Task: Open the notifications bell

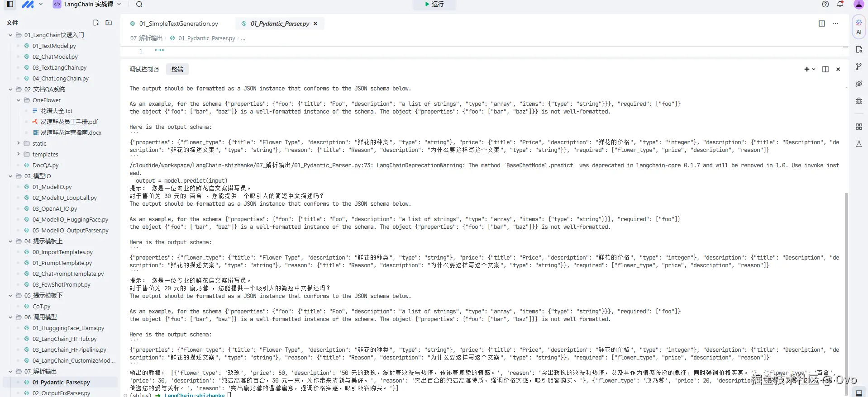Action: (840, 4)
